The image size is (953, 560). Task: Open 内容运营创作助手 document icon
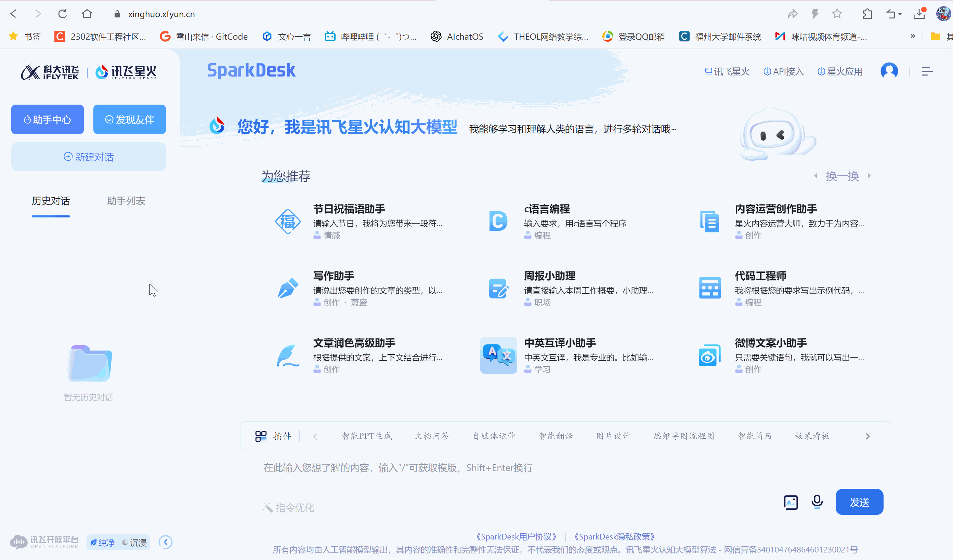pos(709,222)
